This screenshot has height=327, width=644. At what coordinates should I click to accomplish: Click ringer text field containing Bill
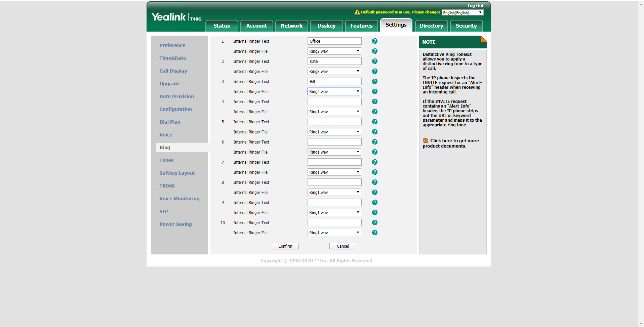point(334,81)
